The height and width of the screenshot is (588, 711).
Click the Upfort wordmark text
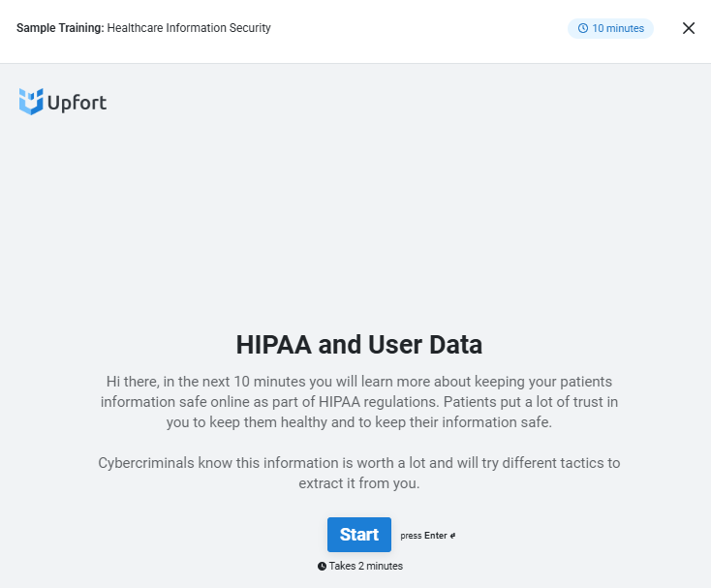(x=77, y=103)
